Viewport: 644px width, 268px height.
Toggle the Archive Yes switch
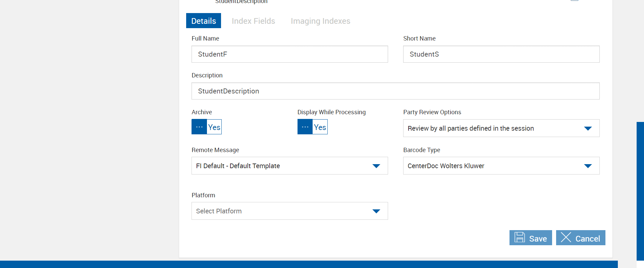point(214,127)
